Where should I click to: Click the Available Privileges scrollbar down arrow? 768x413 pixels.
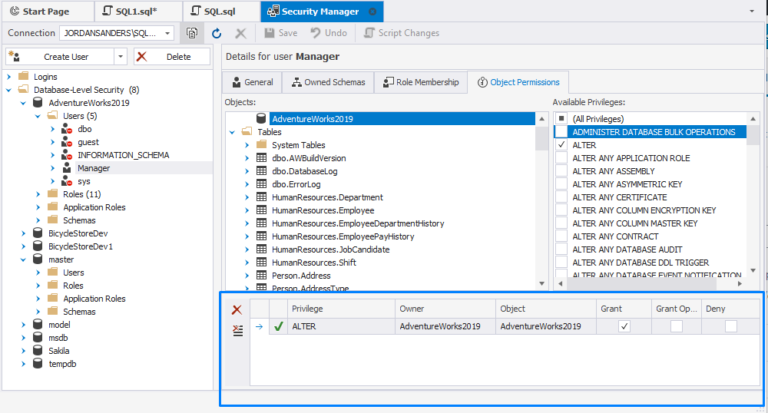click(753, 270)
